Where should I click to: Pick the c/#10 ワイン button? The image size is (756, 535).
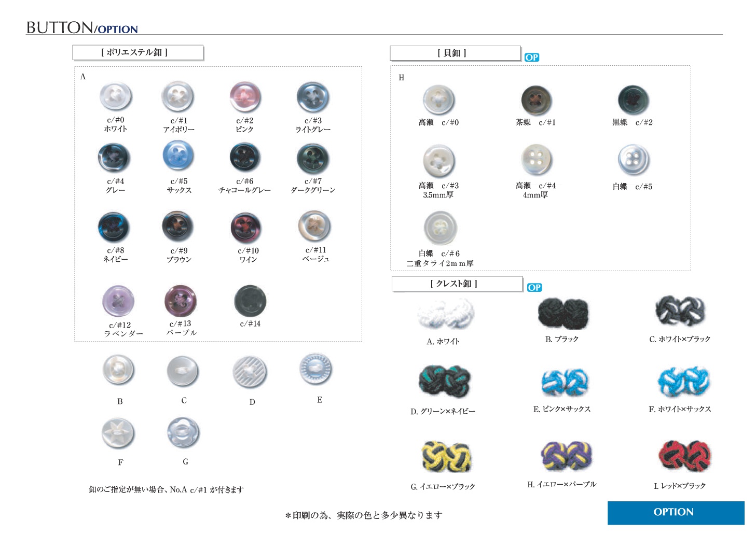tap(246, 228)
